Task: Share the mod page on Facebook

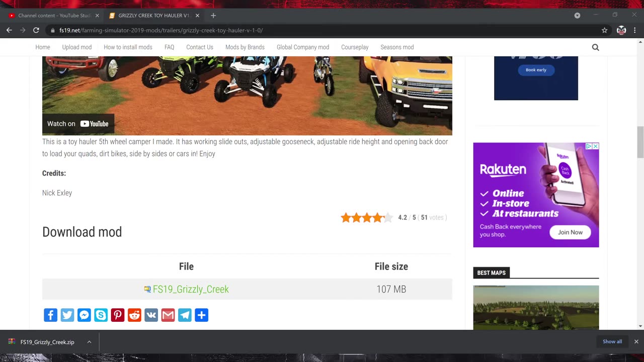Action: pos(50,315)
